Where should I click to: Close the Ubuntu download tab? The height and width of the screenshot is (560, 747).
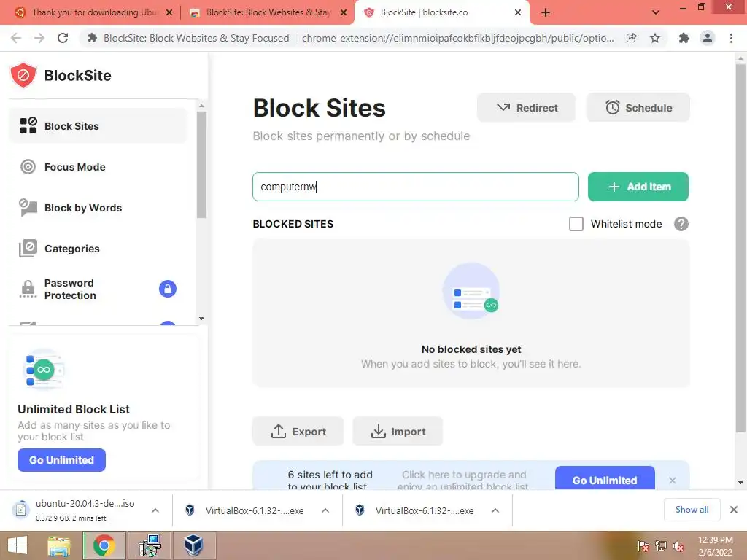[x=169, y=13]
